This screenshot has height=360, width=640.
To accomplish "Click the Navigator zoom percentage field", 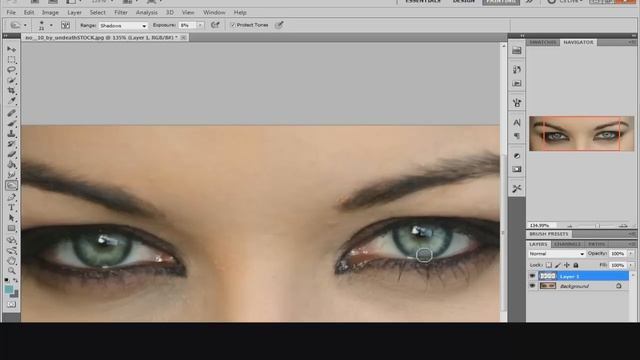I will coord(542,226).
